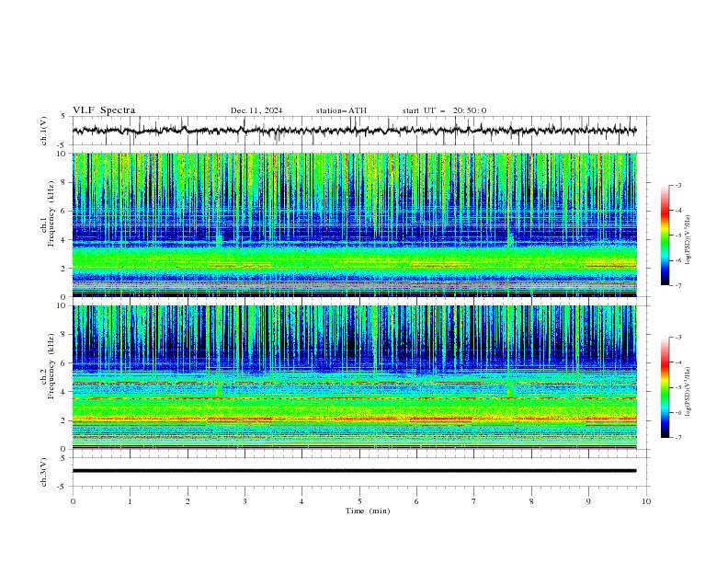Click the ch.1 spectrogram panel
The width and height of the screenshot is (728, 563).
pos(355,224)
